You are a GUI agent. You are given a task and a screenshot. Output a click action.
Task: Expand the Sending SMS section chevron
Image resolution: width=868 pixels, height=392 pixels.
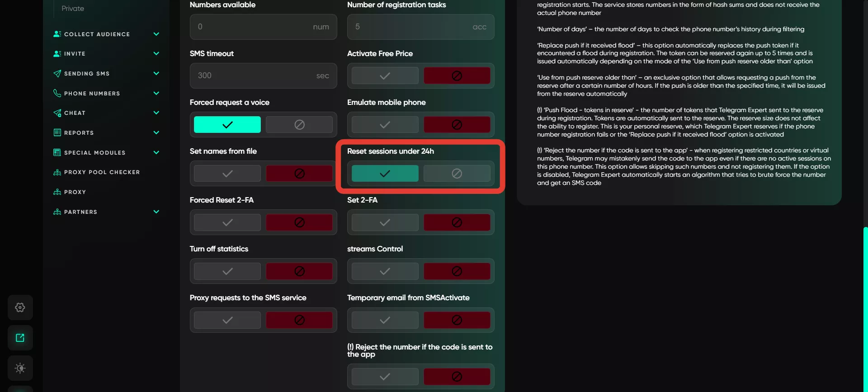tap(156, 73)
